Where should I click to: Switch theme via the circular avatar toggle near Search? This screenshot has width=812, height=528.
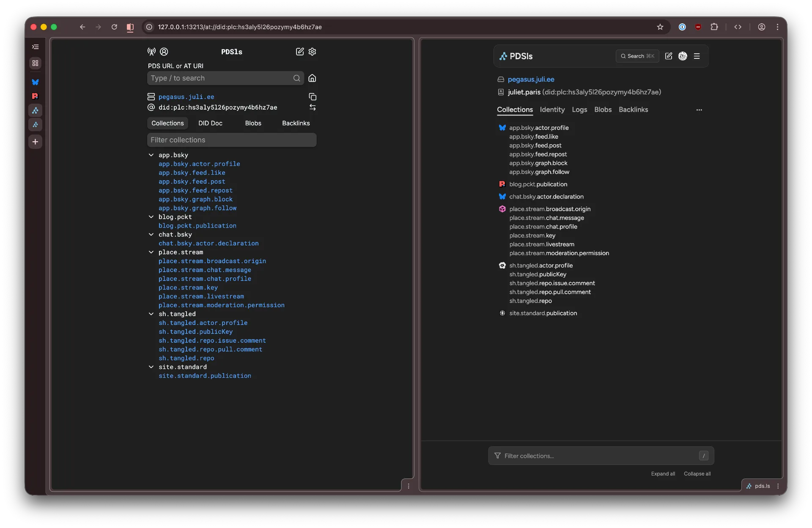[683, 56]
